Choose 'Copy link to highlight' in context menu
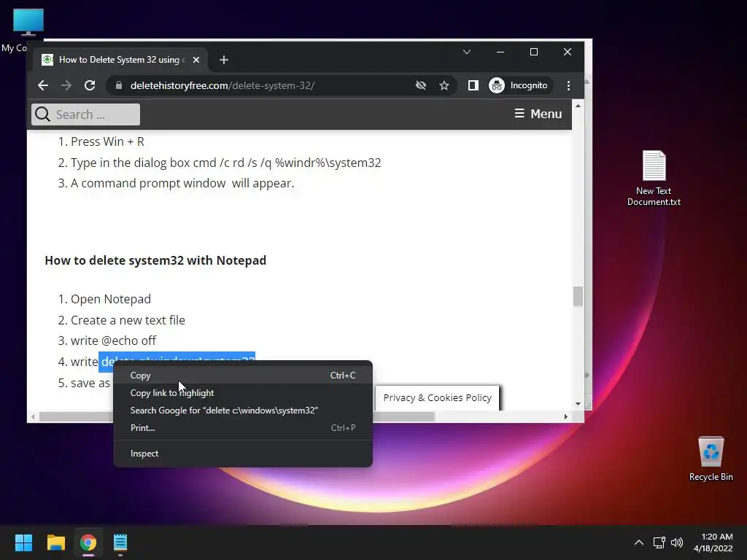Screen dimensions: 747x560 click(x=243, y=393)
